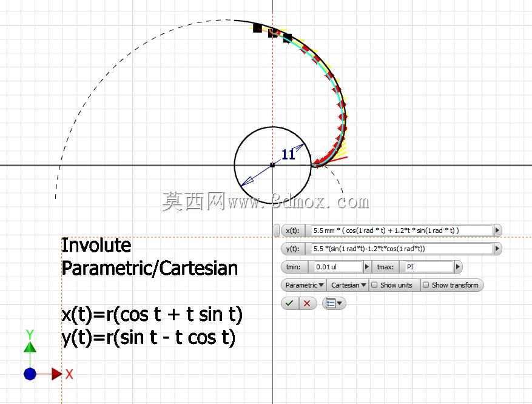Image resolution: width=532 pixels, height=404 pixels.
Task: Open the Cartesian coordinate system dropdown
Action: pos(348,285)
